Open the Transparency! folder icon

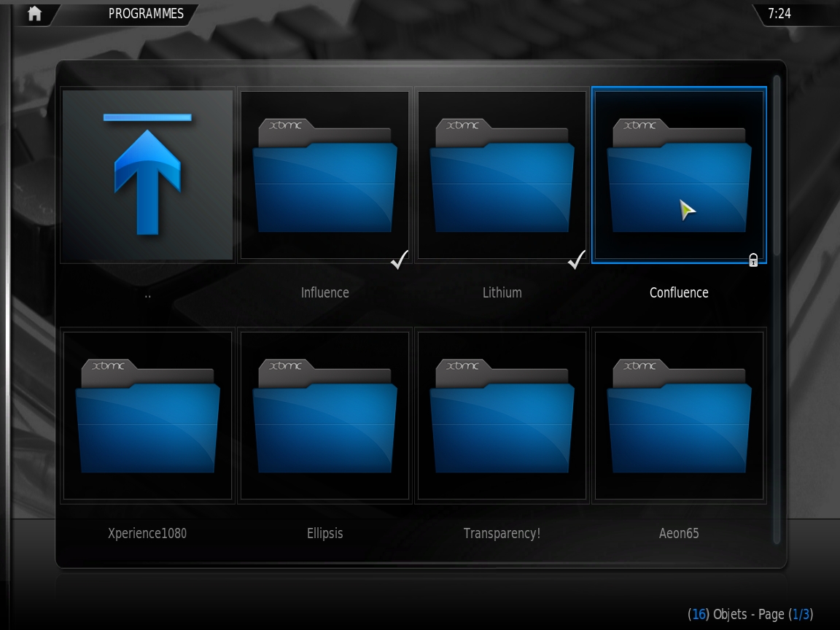point(502,416)
